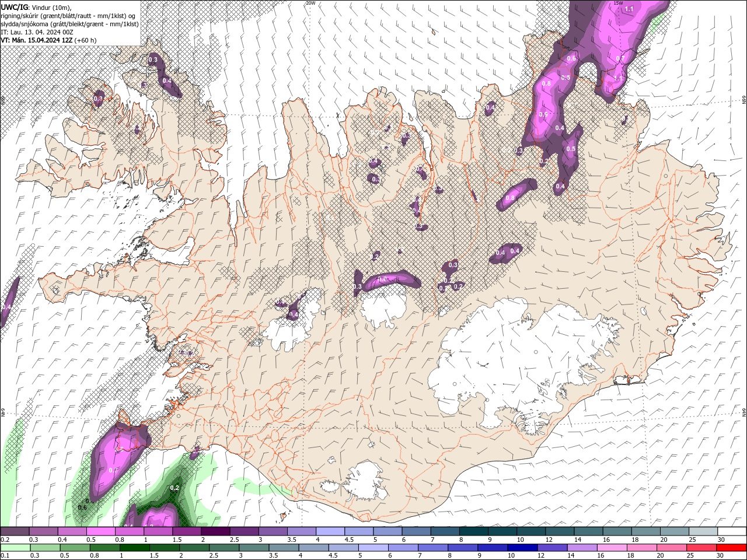Click the deep navy lower swatch between 10 and 12

(522, 548)
